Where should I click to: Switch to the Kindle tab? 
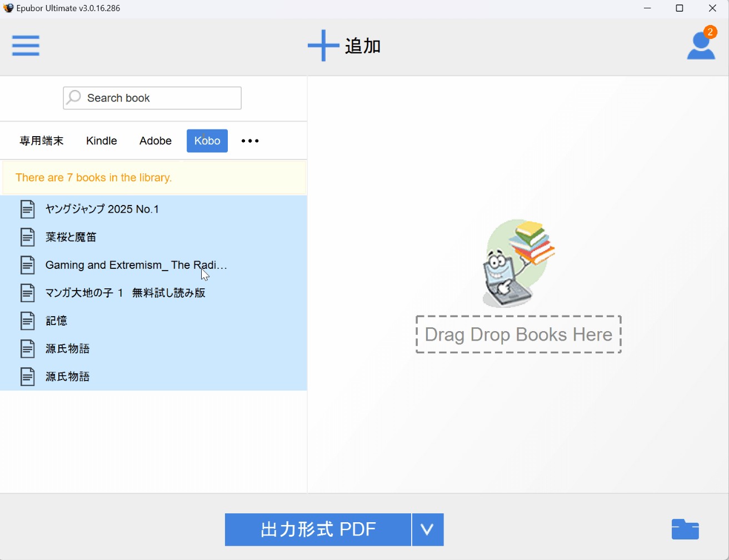102,141
